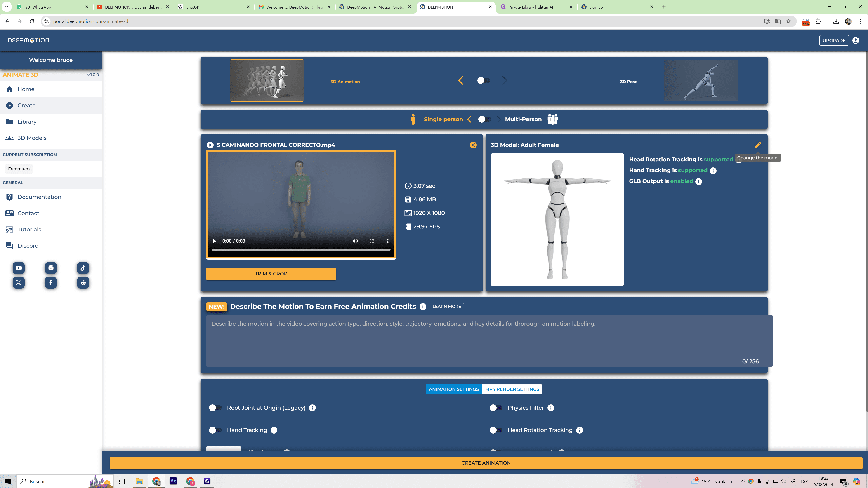Show info about GLB Output
Viewport: 868px width, 488px height.
[x=699, y=181]
